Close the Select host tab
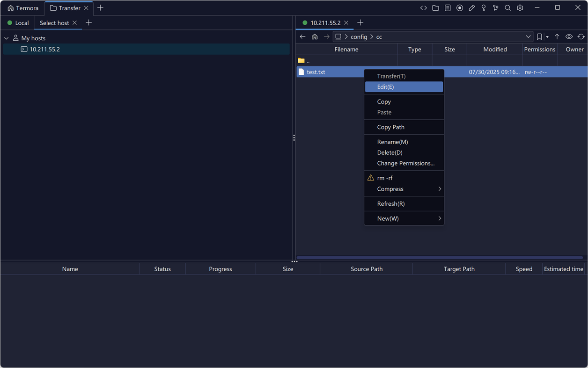The width and height of the screenshot is (588, 368). pyautogui.click(x=74, y=23)
